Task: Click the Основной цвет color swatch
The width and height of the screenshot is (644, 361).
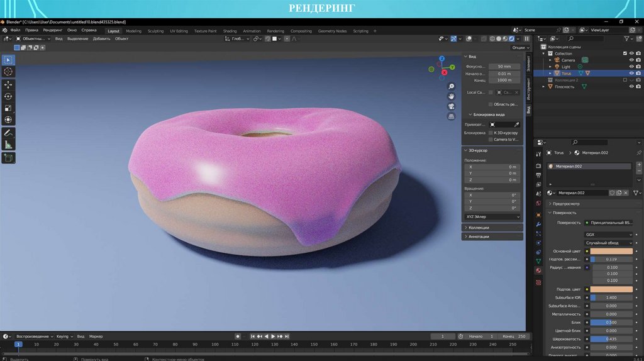Action: 611,251
